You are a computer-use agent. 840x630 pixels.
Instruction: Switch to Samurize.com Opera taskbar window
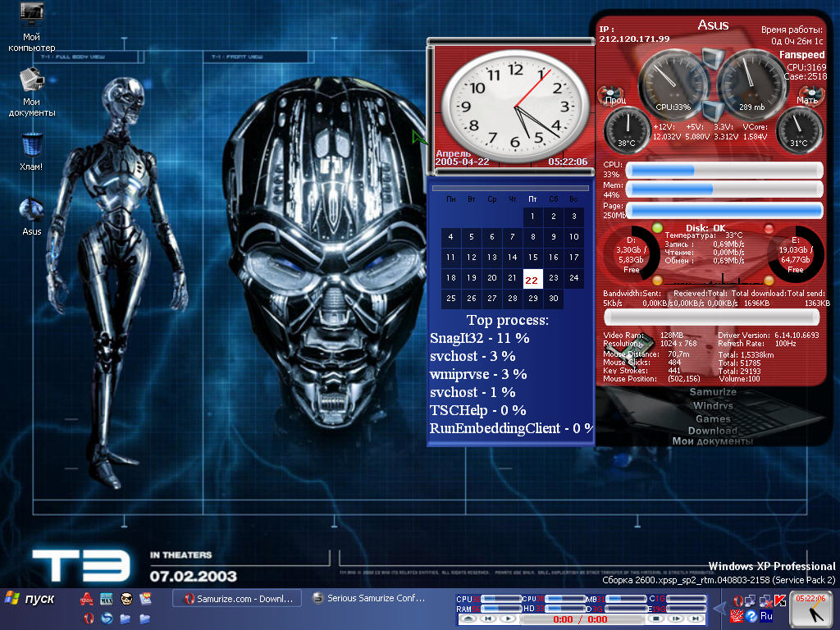pyautogui.click(x=237, y=599)
